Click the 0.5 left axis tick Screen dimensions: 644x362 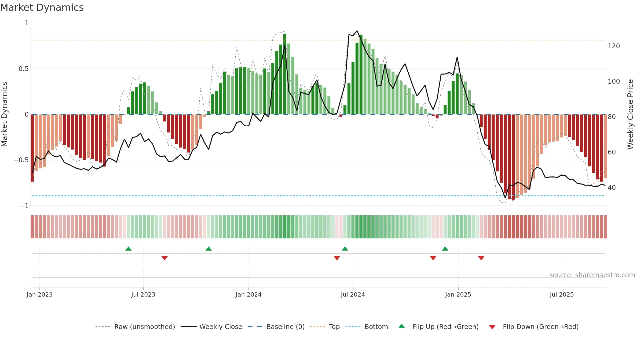click(x=24, y=69)
